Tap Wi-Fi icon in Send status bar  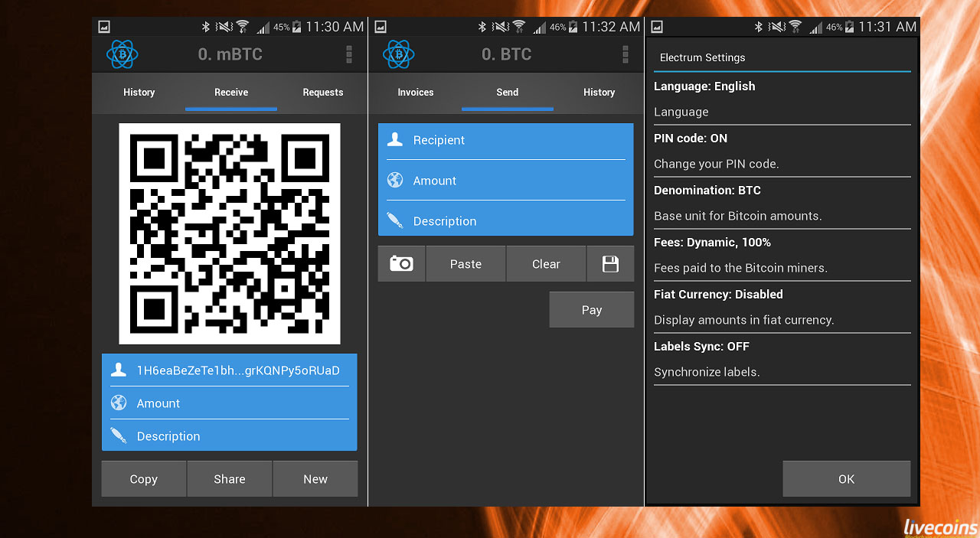click(518, 27)
